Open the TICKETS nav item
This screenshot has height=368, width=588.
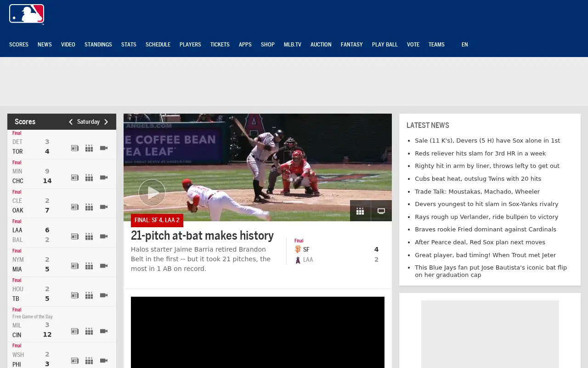(220, 45)
